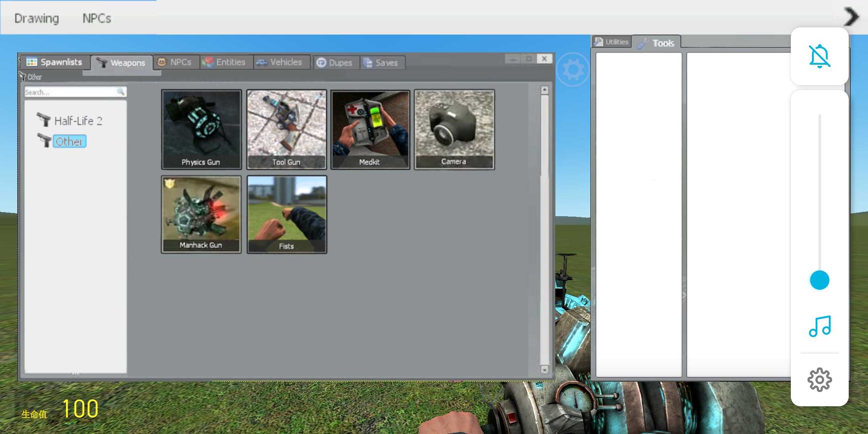Click the music note icon
Screen dimensions: 868x434
pos(819,326)
